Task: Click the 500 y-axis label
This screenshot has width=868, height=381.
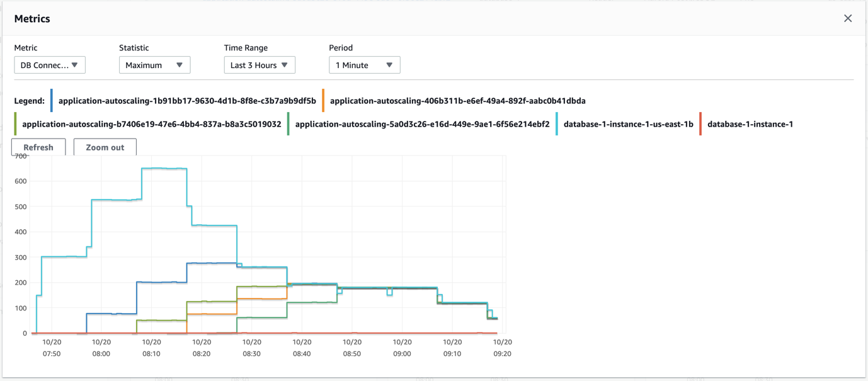Action: pyautogui.click(x=21, y=207)
